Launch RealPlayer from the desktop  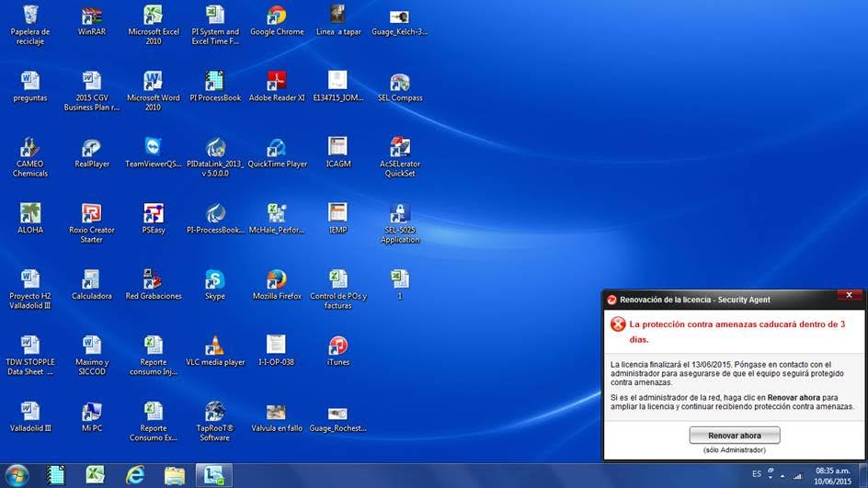click(92, 153)
